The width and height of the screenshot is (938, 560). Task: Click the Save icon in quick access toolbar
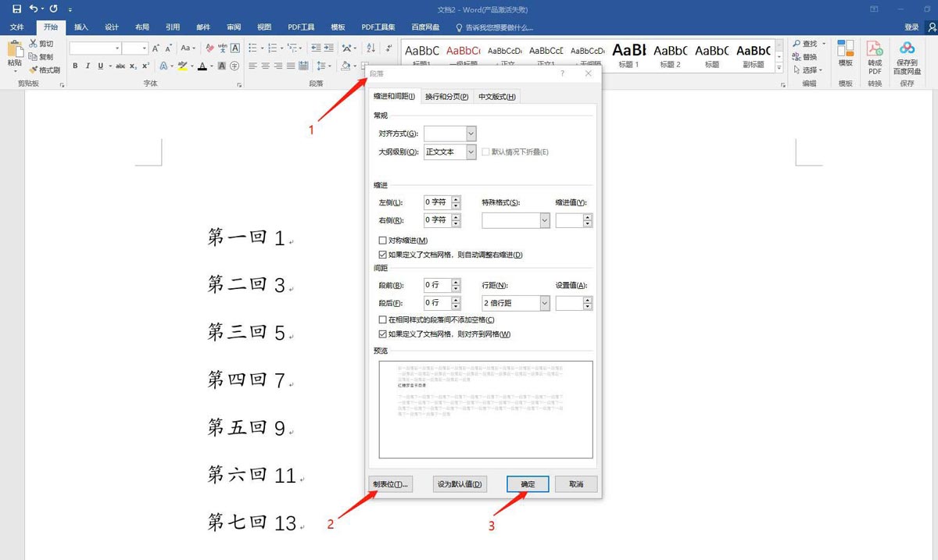tap(16, 9)
